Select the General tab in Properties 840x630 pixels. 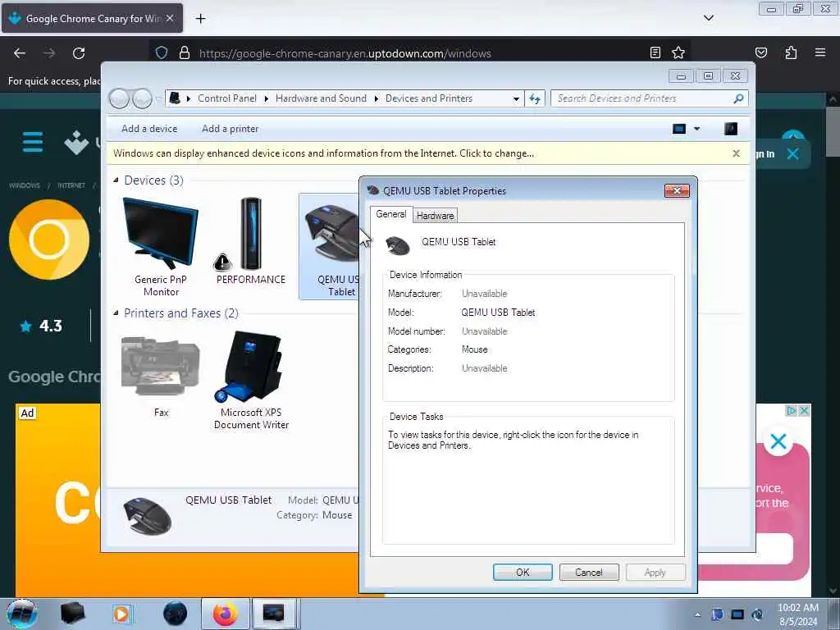[391, 214]
